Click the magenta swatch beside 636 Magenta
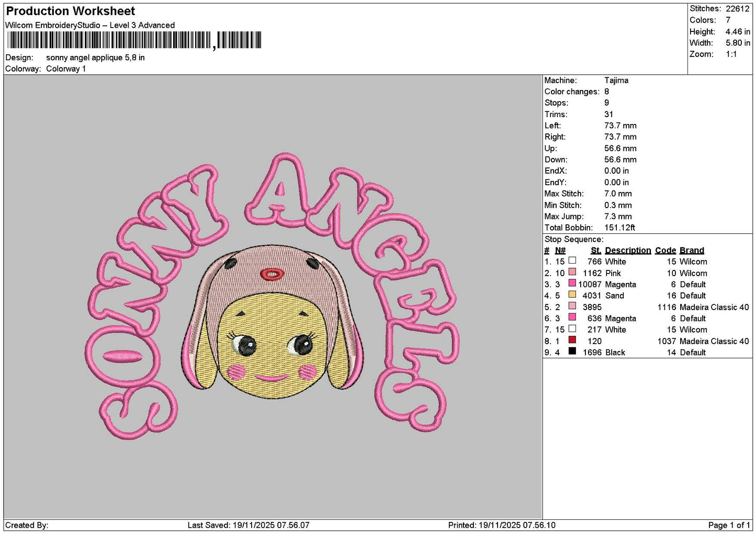756x534 pixels. point(572,317)
